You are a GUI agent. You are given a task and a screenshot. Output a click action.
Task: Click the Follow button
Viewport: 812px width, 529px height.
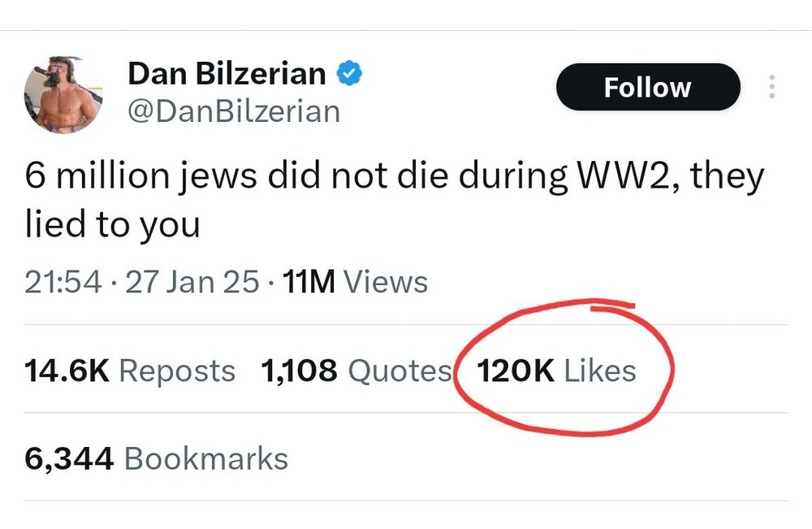pyautogui.click(x=647, y=88)
